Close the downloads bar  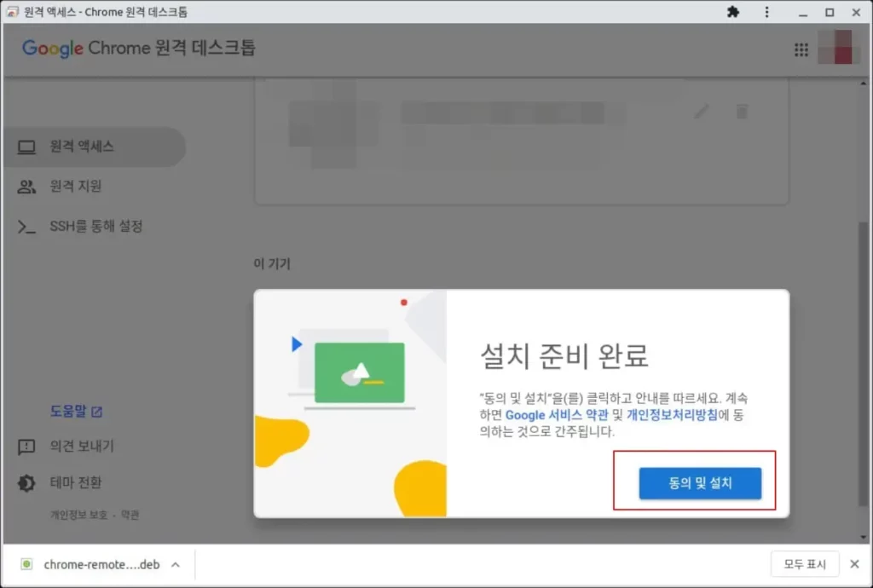[854, 564]
